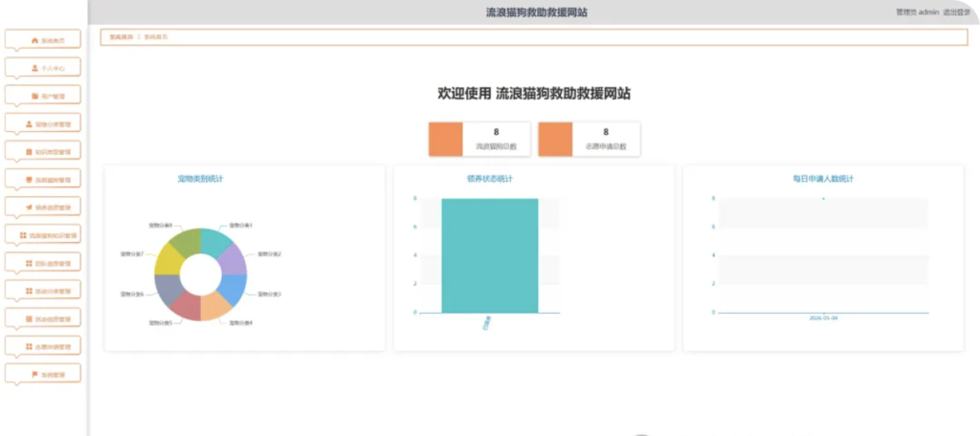Open 志愿申请管理 in the sidebar
This screenshot has width=980, height=436.
click(x=43, y=347)
